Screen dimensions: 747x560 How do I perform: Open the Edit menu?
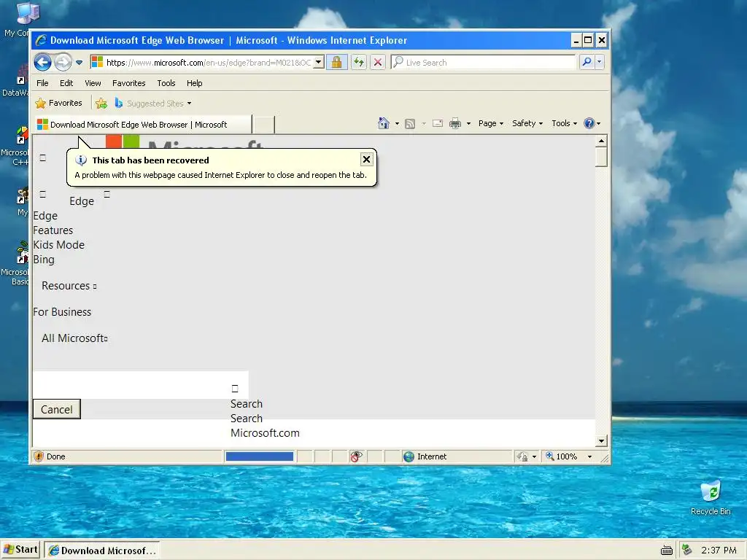(x=66, y=83)
